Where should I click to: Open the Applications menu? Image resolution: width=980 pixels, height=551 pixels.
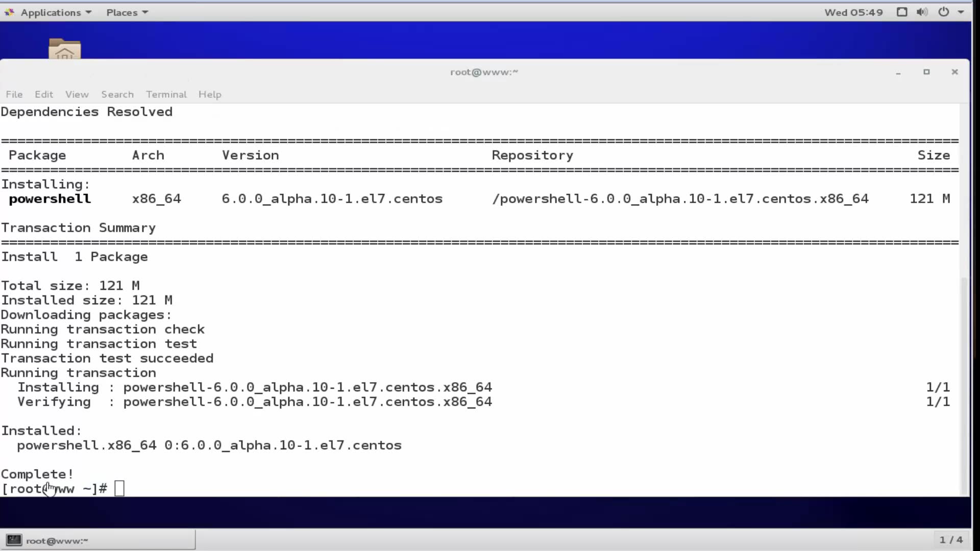click(x=51, y=12)
